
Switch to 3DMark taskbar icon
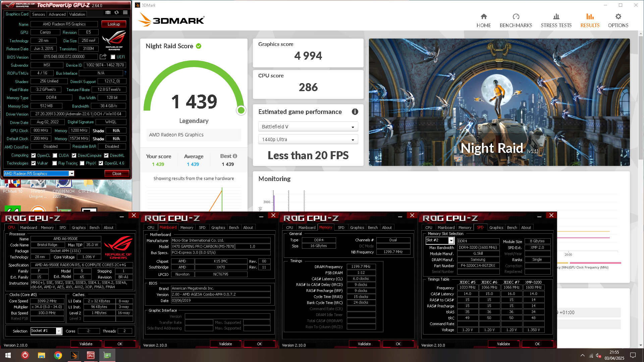(x=74, y=355)
